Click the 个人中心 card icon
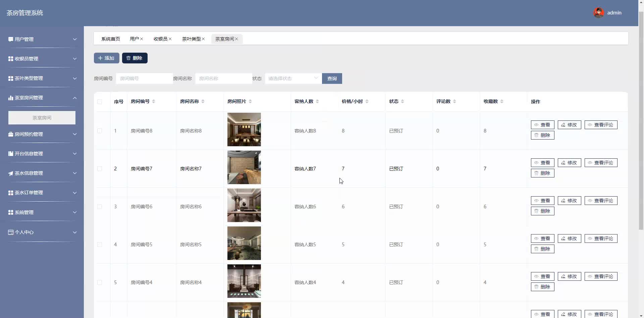The width and height of the screenshot is (644, 318). coord(11,232)
